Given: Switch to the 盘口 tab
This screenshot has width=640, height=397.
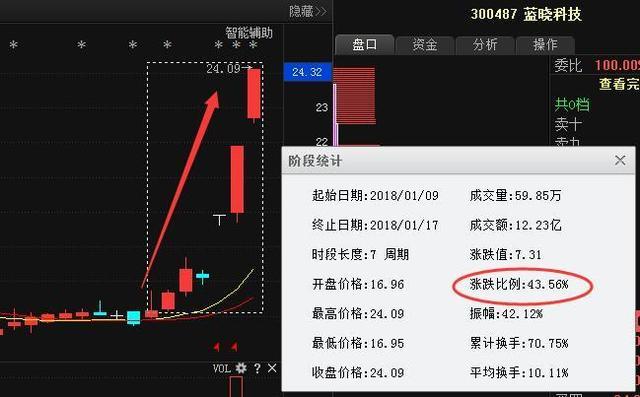Looking at the screenshot, I should (364, 44).
